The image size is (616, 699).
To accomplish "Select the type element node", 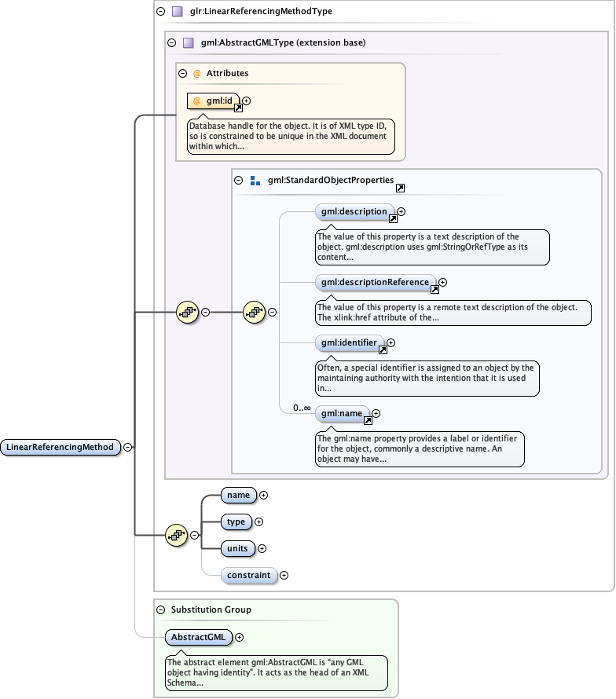I will [236, 522].
